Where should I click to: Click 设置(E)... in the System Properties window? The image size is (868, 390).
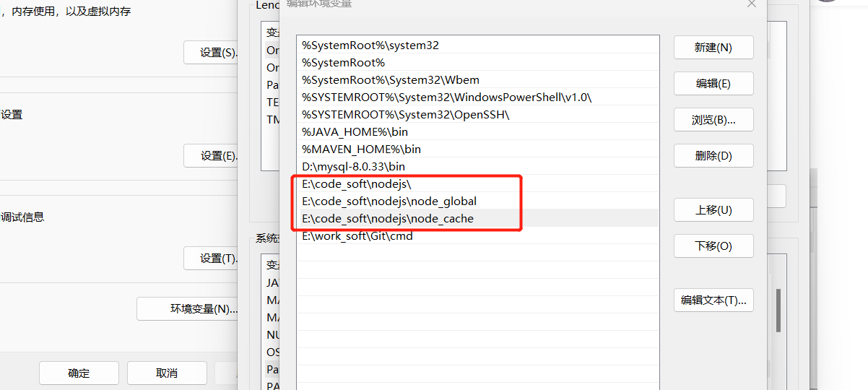tap(211, 156)
